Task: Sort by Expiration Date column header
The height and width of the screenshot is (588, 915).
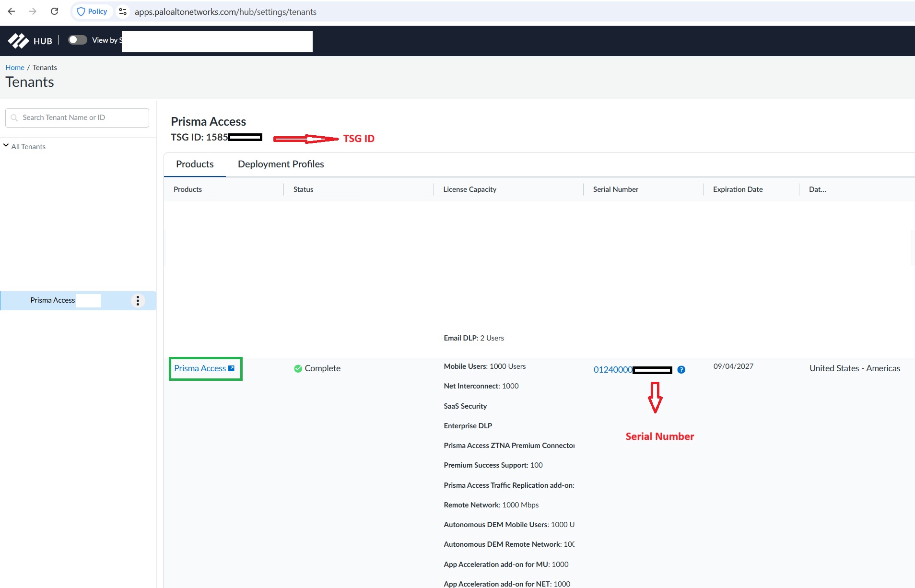Action: [x=738, y=189]
